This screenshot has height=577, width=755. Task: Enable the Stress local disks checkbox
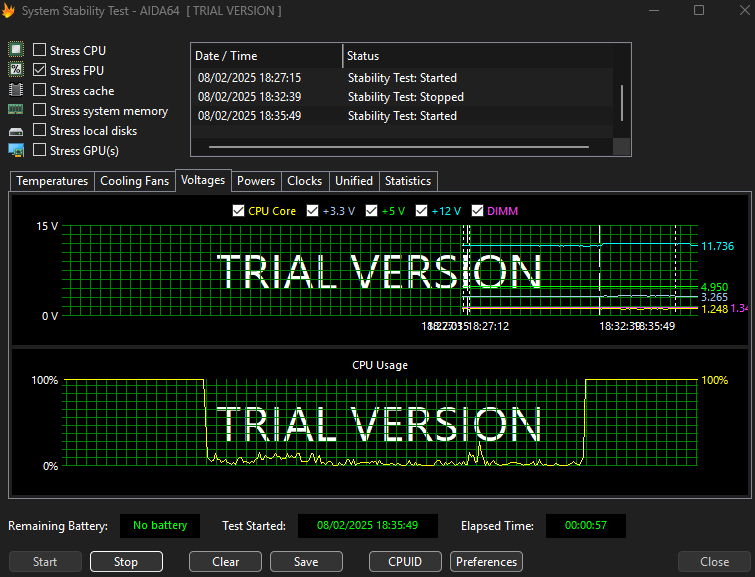tap(39, 130)
